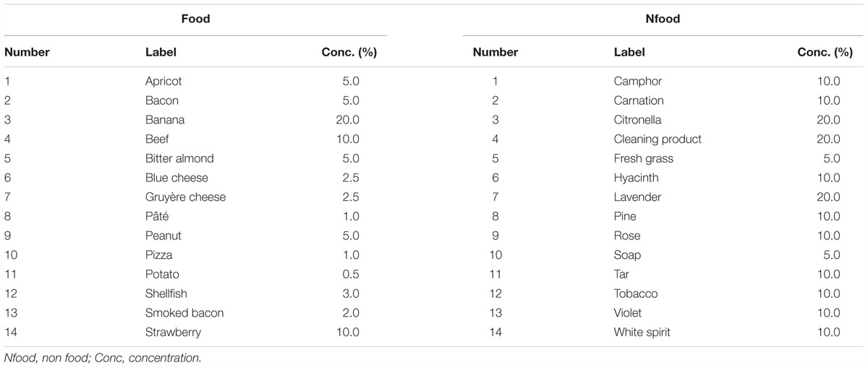Click Food table's Conc. (%) header
Viewport: 868px width, 368px height.
[x=349, y=52]
